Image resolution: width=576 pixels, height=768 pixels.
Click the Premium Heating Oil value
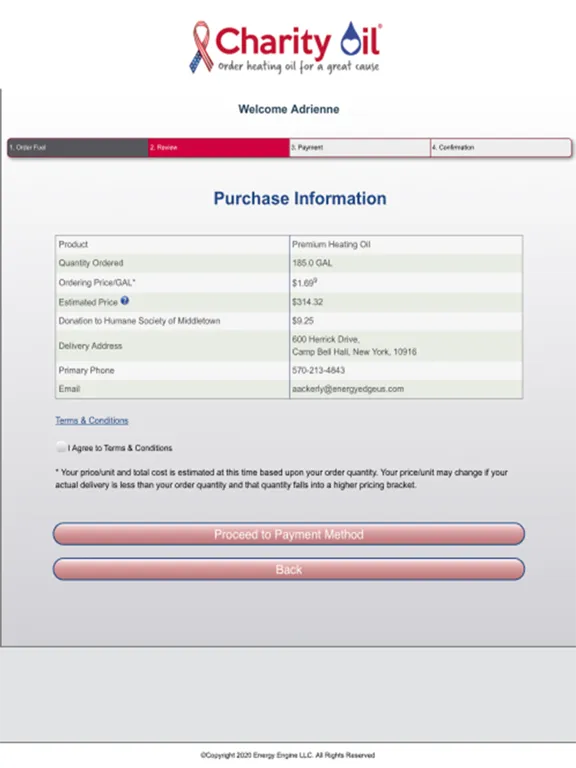[331, 244]
